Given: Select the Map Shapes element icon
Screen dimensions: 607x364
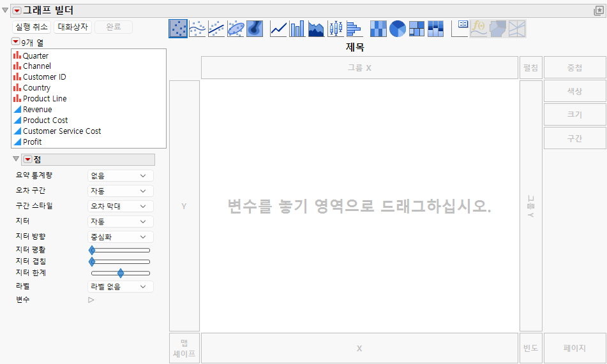Looking at the screenshot, I should coord(498,29).
